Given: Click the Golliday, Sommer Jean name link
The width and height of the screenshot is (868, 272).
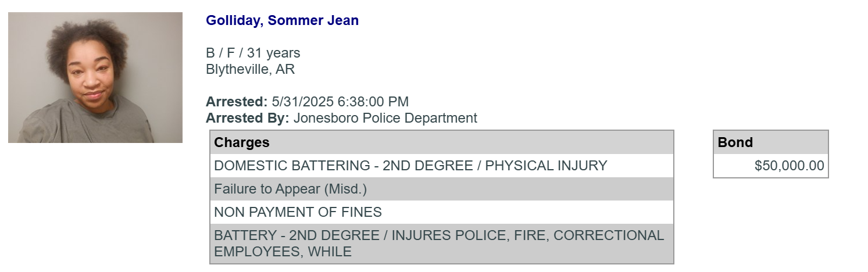Looking at the screenshot, I should pyautogui.click(x=282, y=20).
